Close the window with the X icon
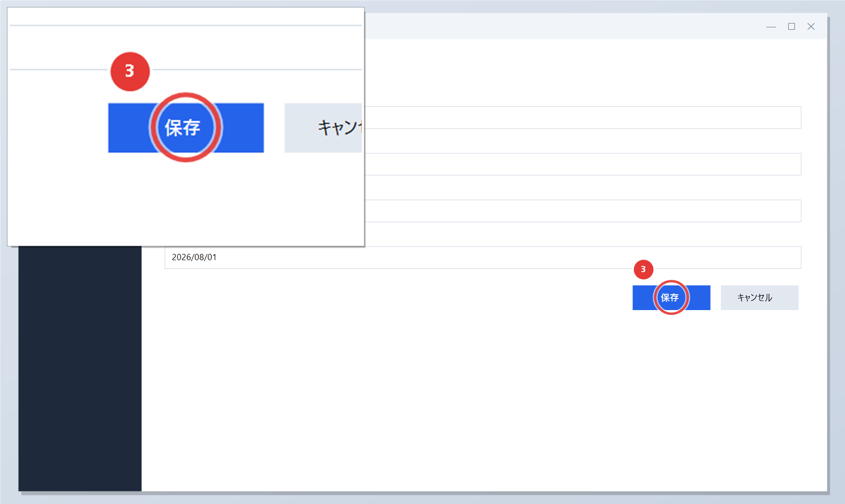Screen dimensions: 845x504 (811, 26)
